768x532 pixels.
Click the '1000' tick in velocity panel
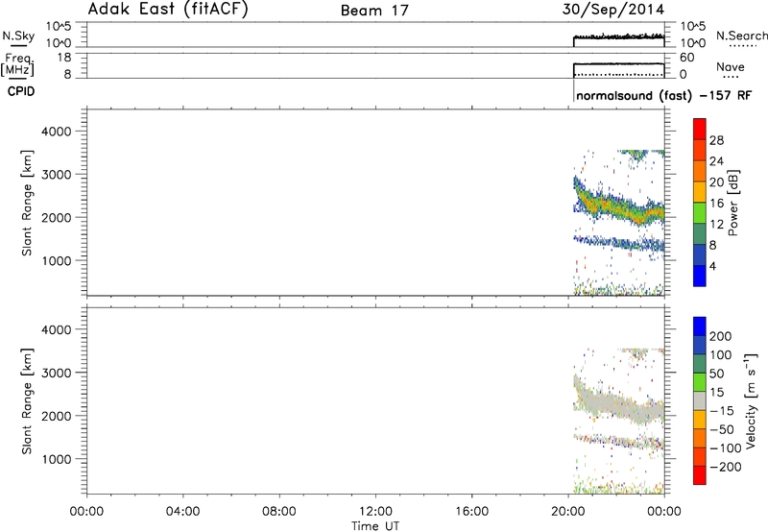click(x=56, y=459)
